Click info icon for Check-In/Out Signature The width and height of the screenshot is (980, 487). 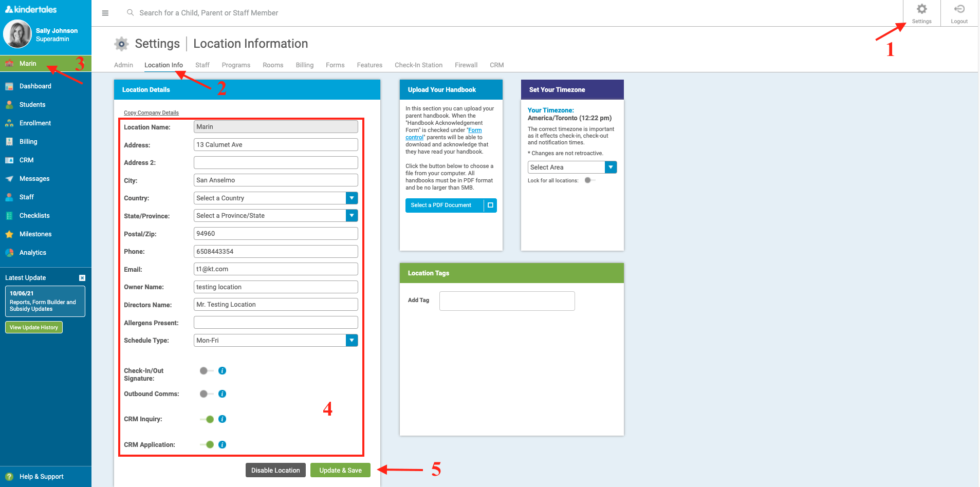[x=223, y=371]
